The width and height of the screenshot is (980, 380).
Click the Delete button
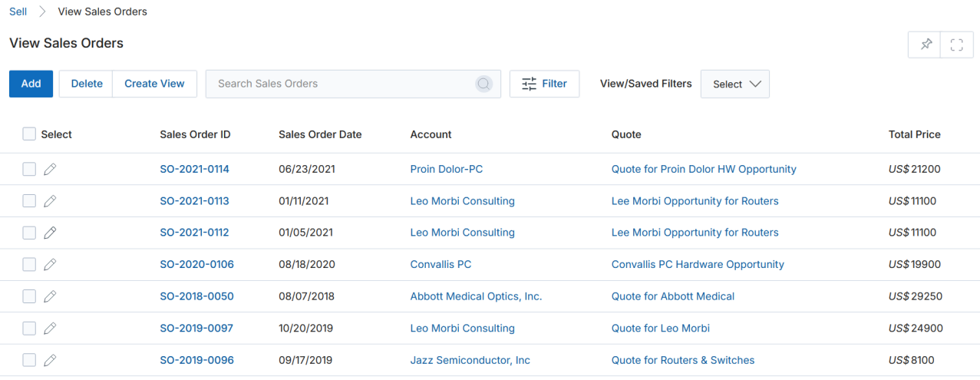87,84
